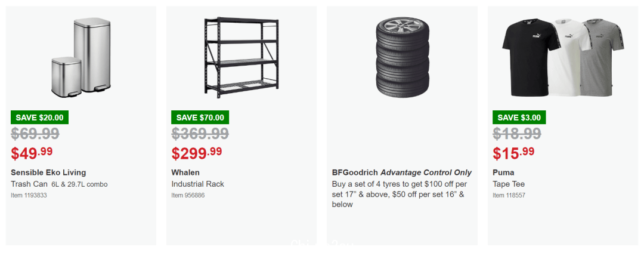Screen dimensions: 644x253
Task: Click the Industrial Rack description text
Action: tap(197, 184)
